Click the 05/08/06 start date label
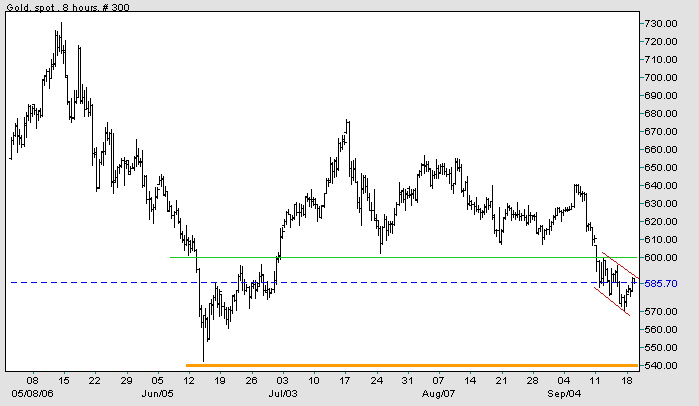Screen dimensions: 699x406 point(32,394)
